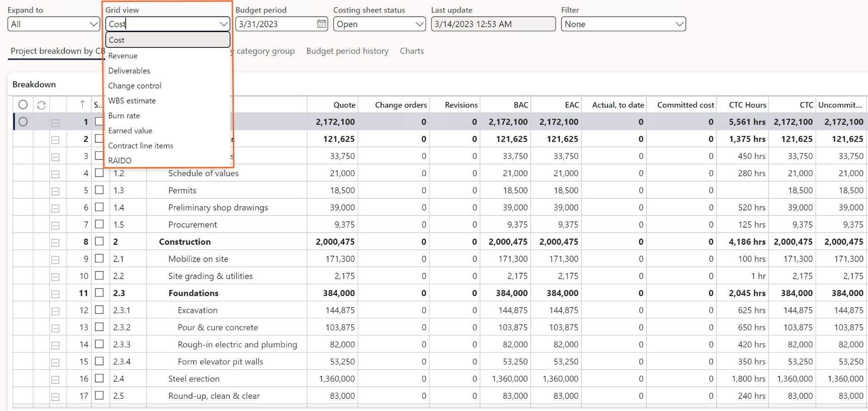This screenshot has height=411, width=868.
Task: Open Project breakdown by CBS tab
Action: 57,51
